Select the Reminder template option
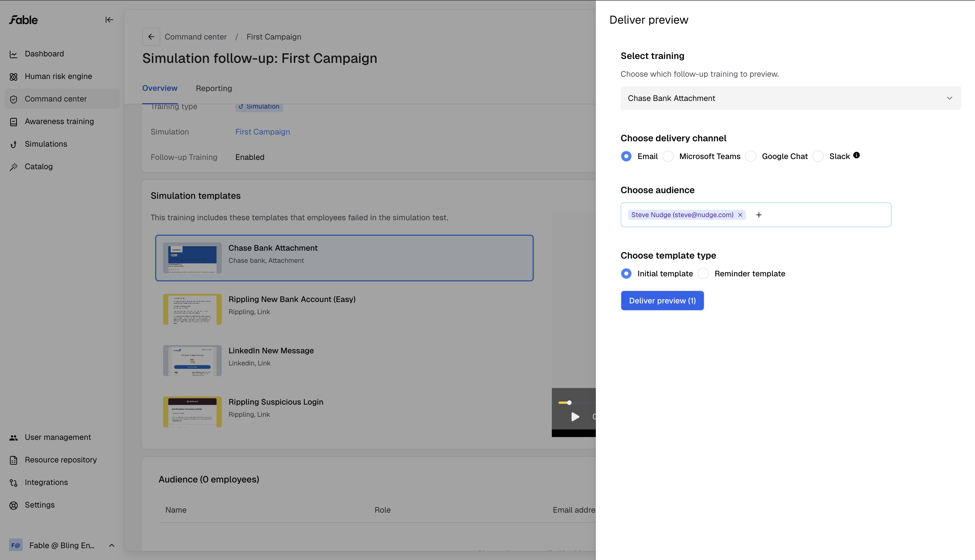The width and height of the screenshot is (975, 560). point(703,274)
